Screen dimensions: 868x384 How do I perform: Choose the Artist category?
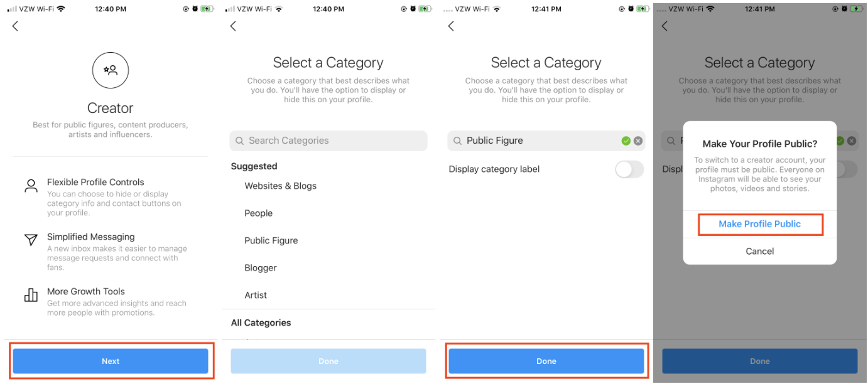click(256, 296)
